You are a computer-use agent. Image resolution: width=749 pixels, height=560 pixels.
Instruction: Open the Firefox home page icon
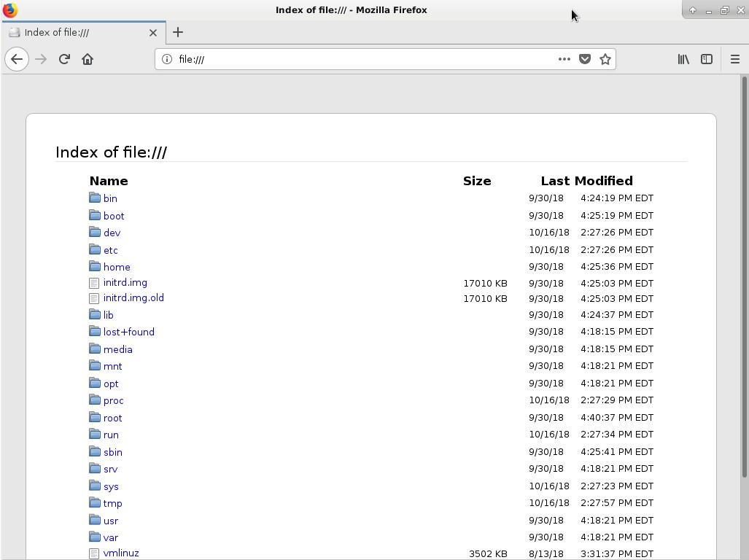click(x=88, y=59)
